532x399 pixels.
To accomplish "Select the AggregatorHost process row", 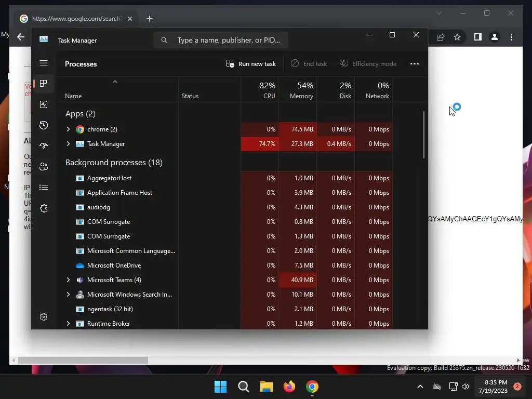I will coord(224,178).
